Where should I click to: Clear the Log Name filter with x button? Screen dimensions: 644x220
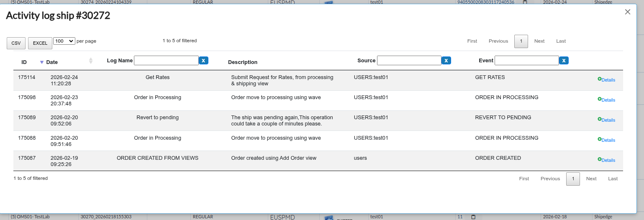tap(203, 61)
